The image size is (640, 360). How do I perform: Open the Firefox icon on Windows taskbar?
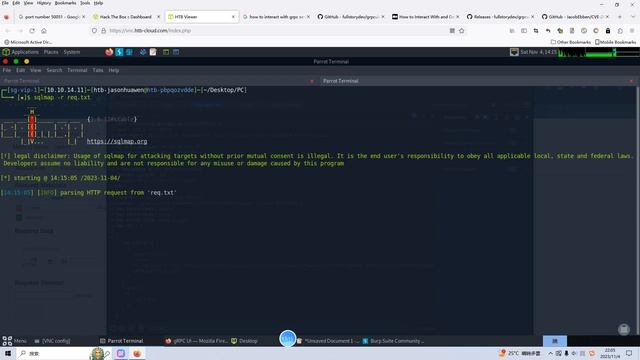coord(137,353)
